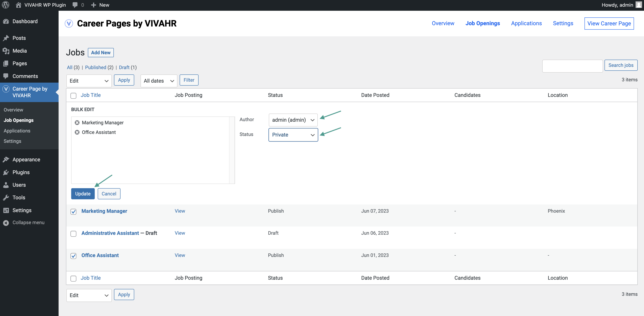Screen dimensions: 644x316
Task: Open the bottom bulk actions Edit dropdown
Action: coord(89,295)
